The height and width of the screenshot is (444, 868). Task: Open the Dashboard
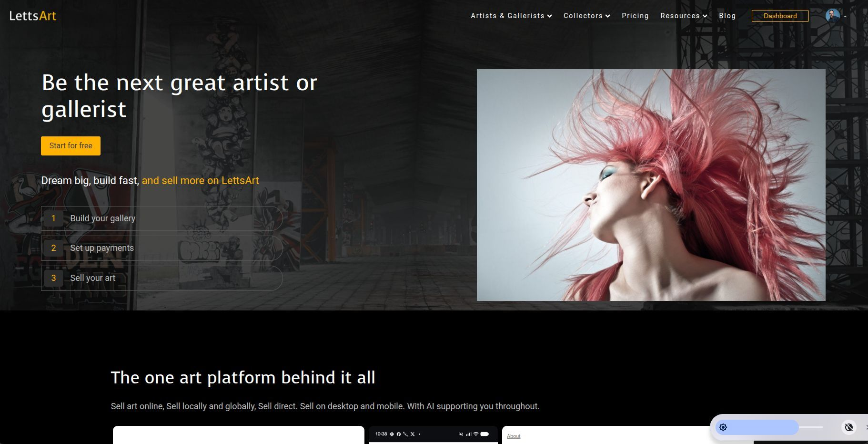[780, 16]
